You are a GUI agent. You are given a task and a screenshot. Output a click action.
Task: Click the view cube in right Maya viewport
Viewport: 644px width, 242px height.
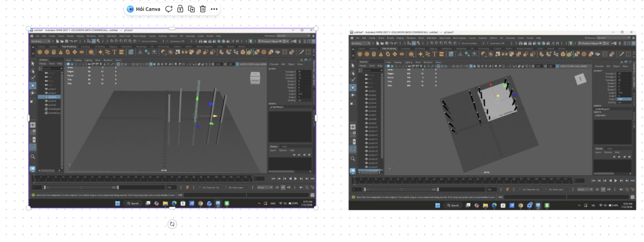(580, 79)
